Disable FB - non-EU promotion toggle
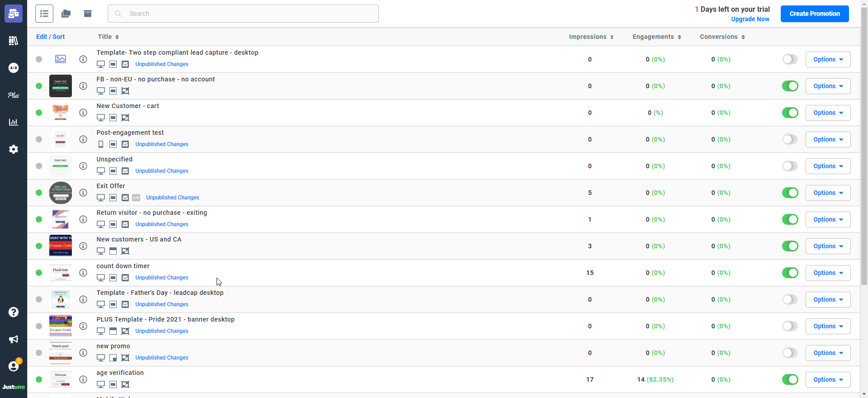Screen dimensions: 868x398 [790, 86]
